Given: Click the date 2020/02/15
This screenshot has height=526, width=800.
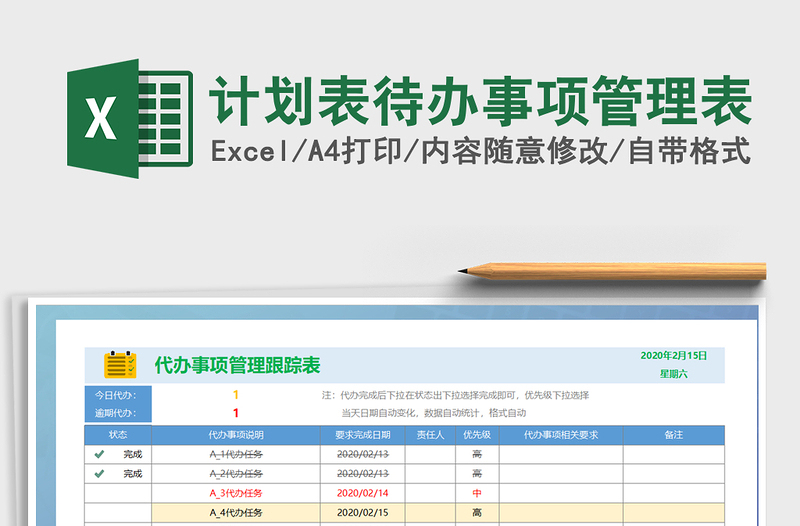Looking at the screenshot, I should coord(362,512).
